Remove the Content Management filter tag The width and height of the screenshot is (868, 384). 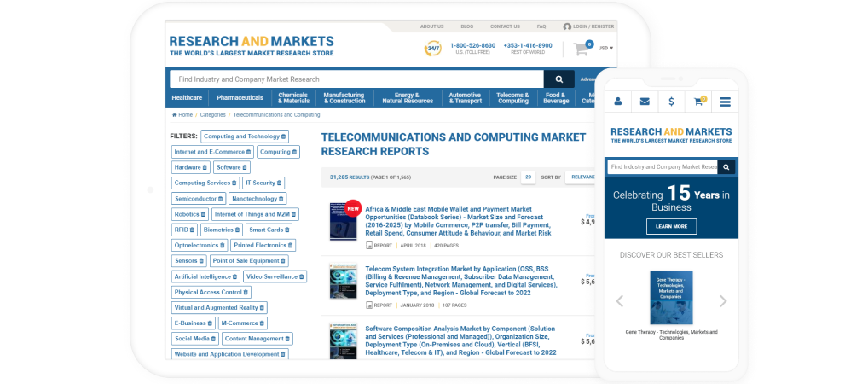(x=288, y=339)
